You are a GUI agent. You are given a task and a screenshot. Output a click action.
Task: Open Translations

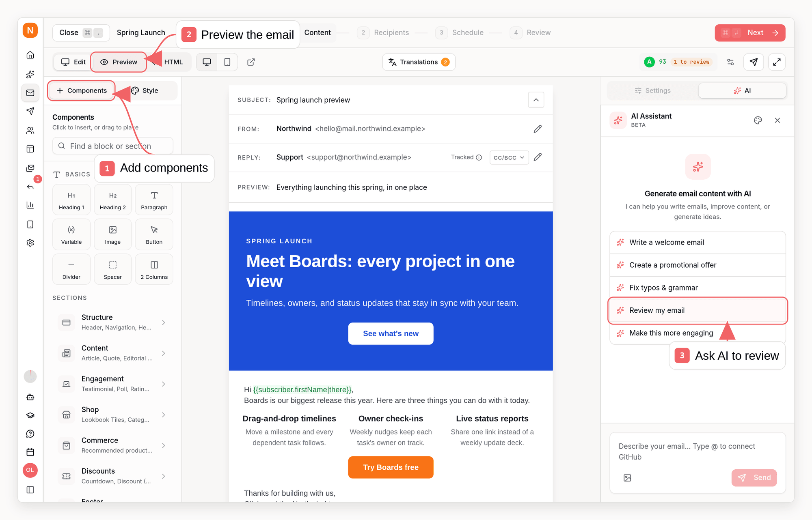click(x=419, y=62)
